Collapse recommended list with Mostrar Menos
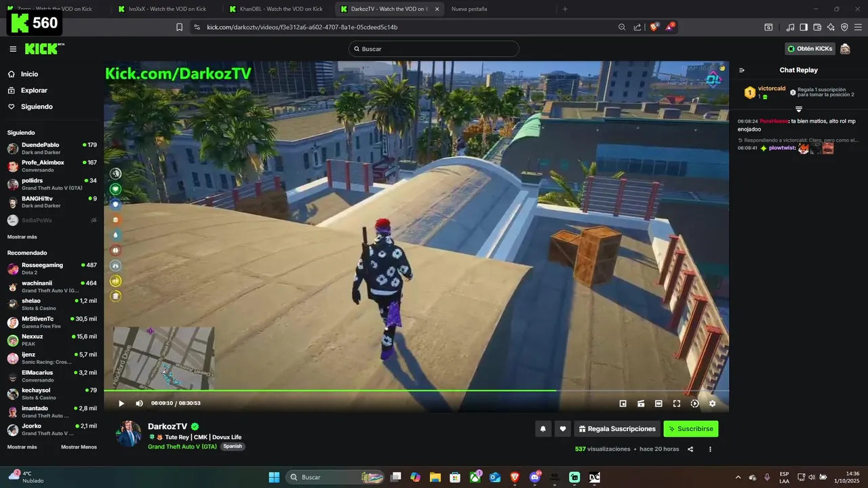Screen dimensions: 868x488 (79, 447)
